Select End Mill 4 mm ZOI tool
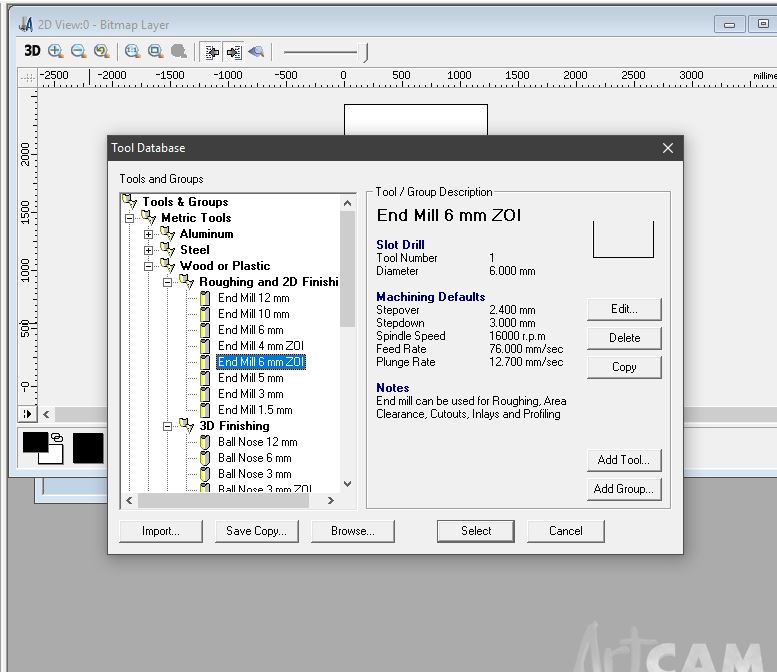777x672 pixels. [x=261, y=346]
